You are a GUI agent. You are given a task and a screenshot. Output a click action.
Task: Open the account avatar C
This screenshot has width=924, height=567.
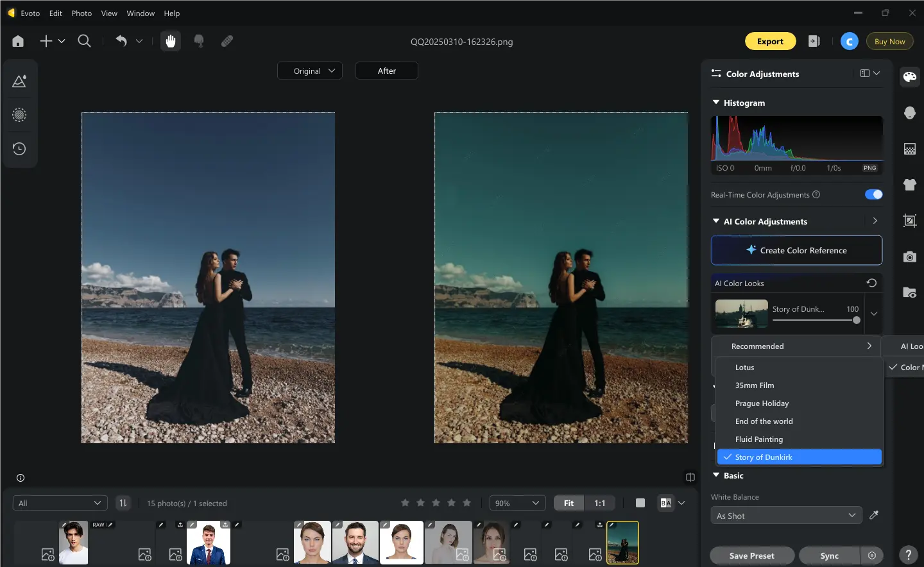[850, 42]
